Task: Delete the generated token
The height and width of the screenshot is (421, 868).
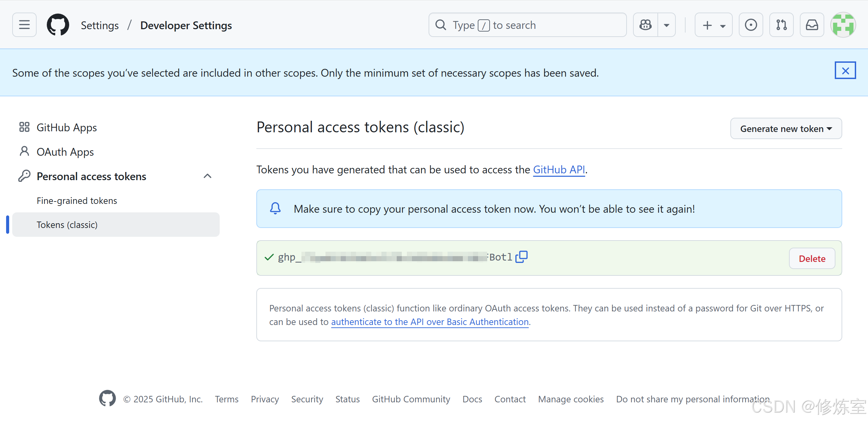Action: 812,259
